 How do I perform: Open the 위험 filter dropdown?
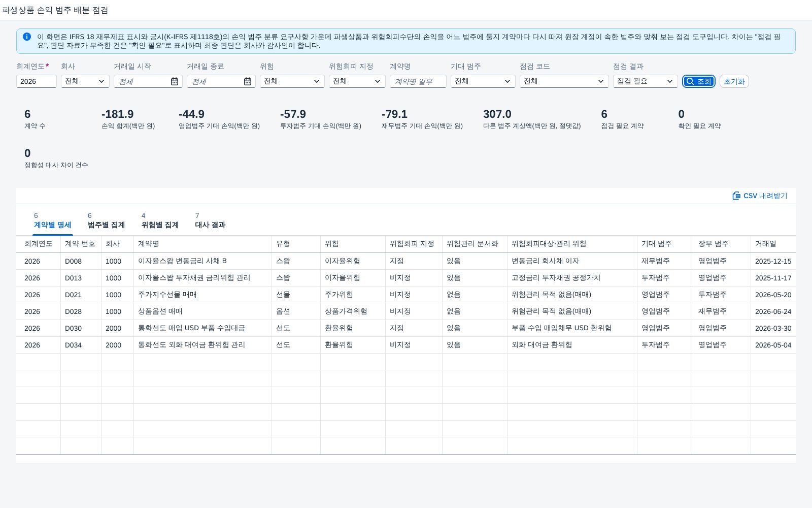point(292,81)
